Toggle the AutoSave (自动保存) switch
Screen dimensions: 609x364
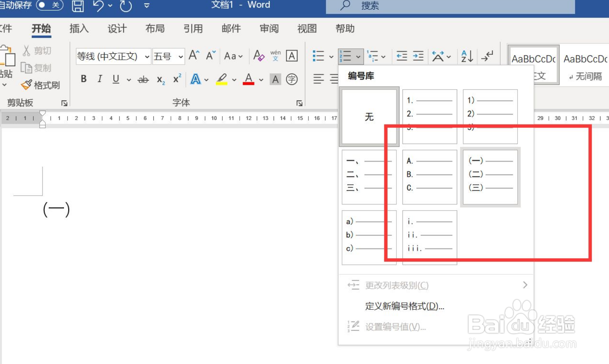tap(50, 5)
